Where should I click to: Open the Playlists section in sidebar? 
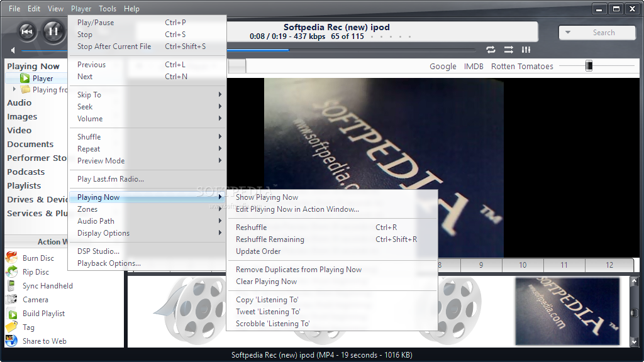pos(24,185)
